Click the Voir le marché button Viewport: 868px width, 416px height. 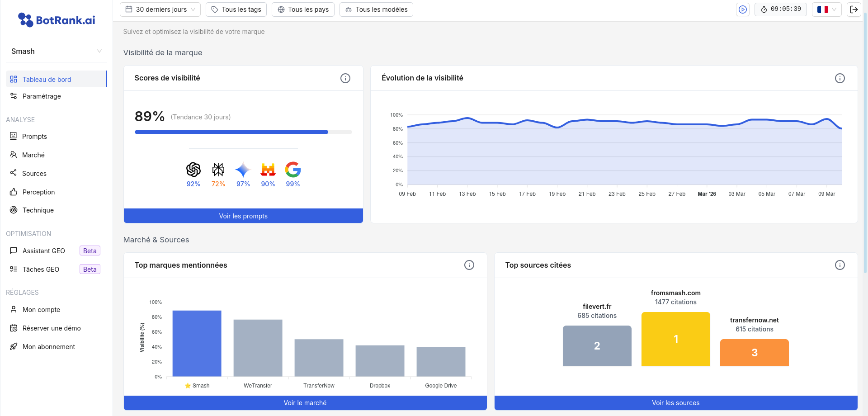point(305,403)
